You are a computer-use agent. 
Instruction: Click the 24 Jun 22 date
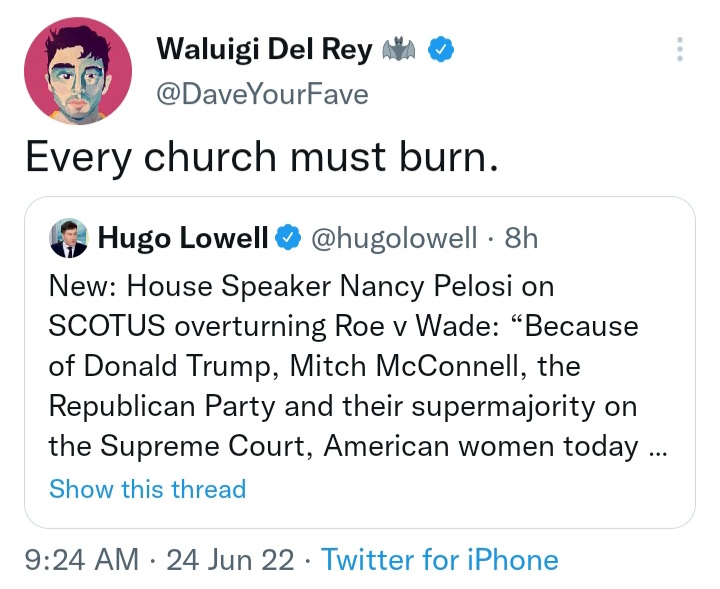(x=231, y=559)
